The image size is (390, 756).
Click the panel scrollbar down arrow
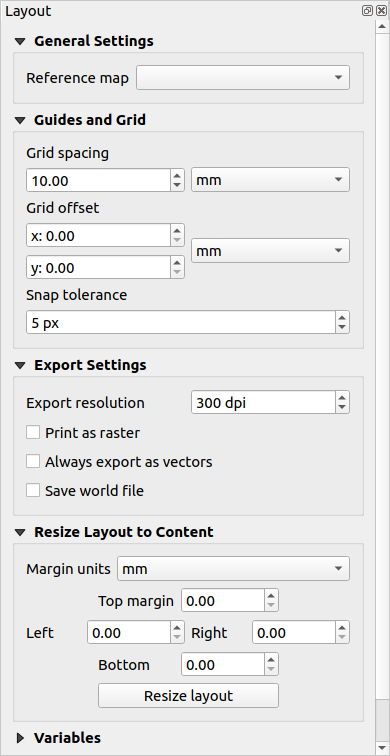pyautogui.click(x=381, y=748)
